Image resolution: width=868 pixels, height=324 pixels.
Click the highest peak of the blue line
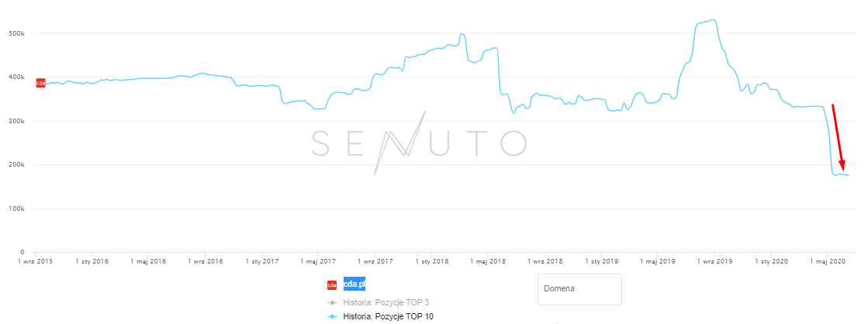(x=712, y=19)
